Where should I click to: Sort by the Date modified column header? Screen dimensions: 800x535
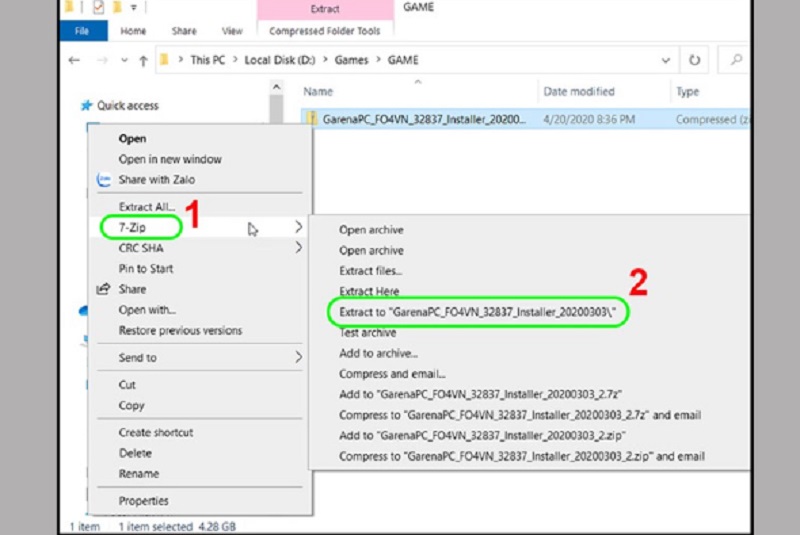coord(579,92)
